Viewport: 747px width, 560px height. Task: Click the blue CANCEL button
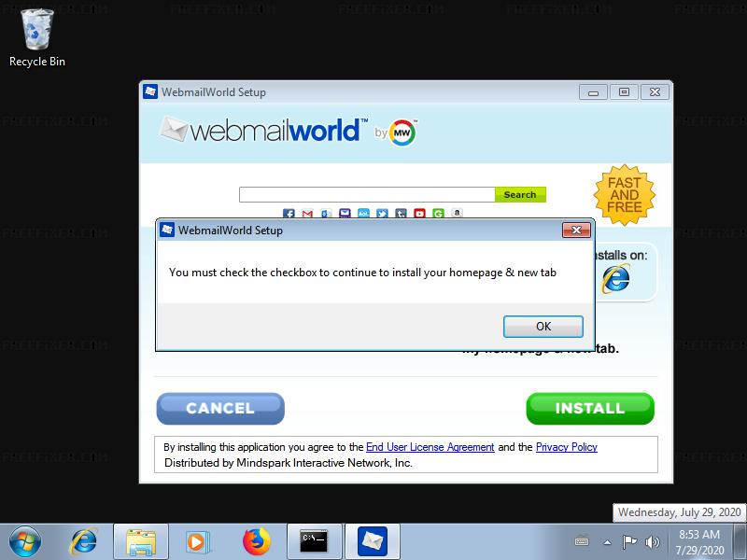[220, 408]
